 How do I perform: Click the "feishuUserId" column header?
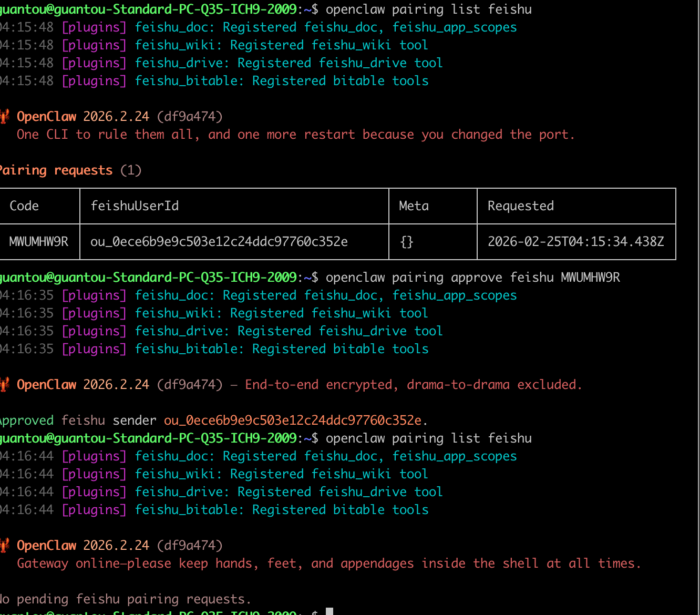(x=135, y=206)
